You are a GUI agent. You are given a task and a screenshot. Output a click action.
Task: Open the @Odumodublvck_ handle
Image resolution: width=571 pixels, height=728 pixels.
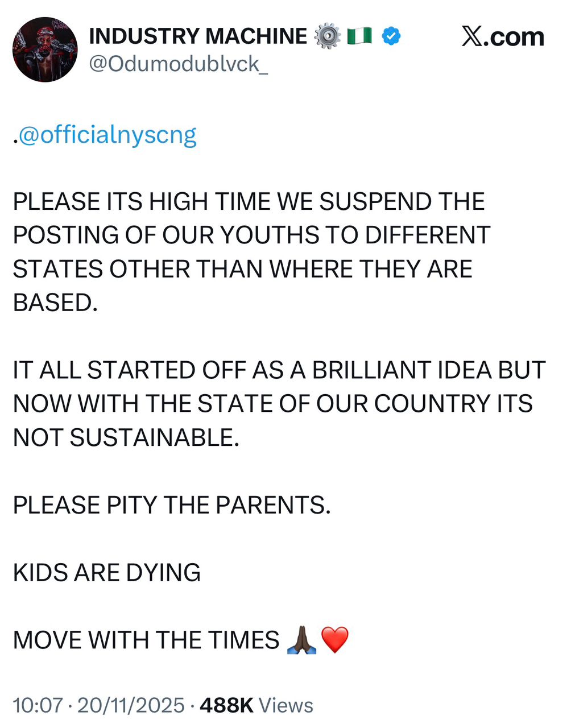(179, 64)
